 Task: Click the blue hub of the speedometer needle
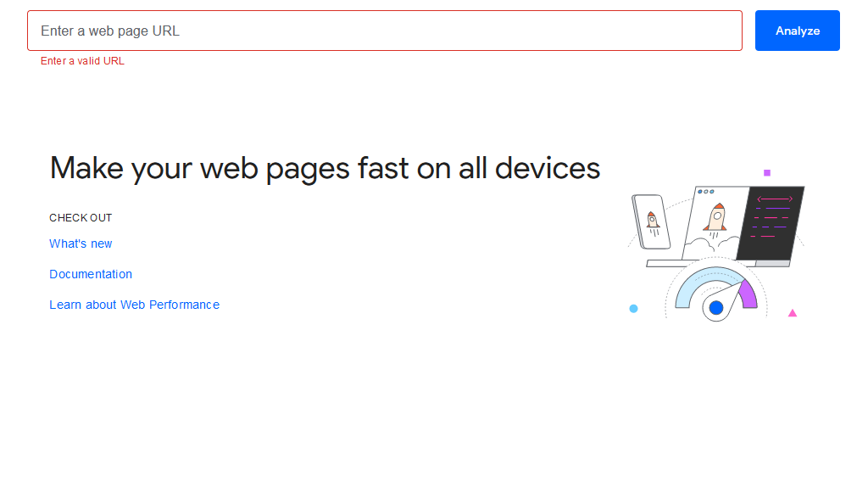pyautogui.click(x=716, y=308)
